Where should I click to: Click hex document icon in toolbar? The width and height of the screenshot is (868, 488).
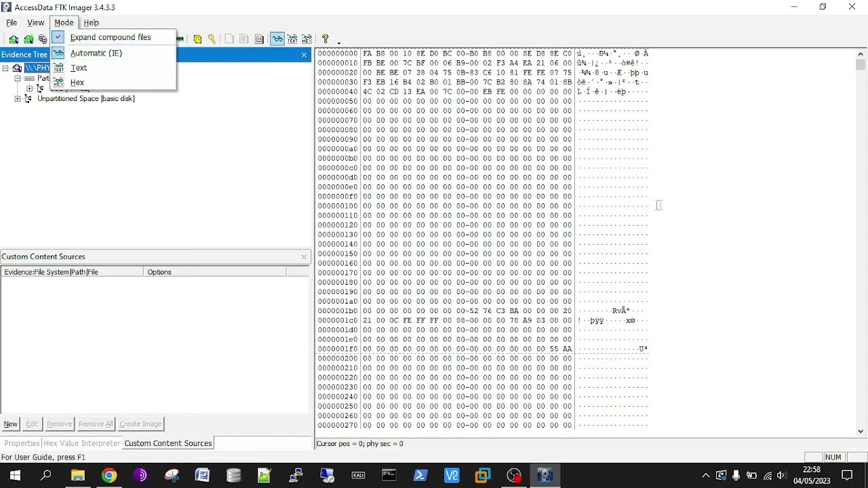point(259,39)
